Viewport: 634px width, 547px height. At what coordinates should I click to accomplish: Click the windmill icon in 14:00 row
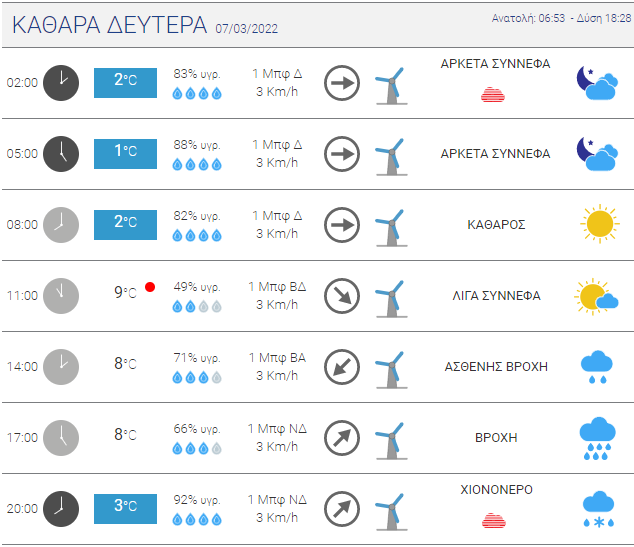[x=389, y=367]
